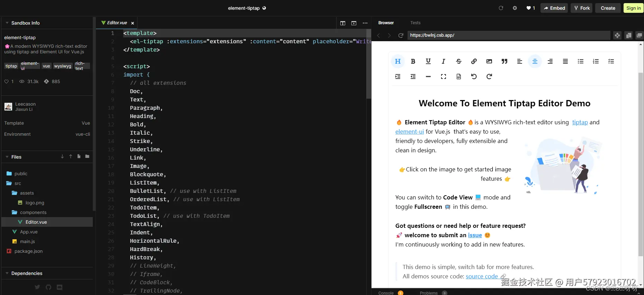Like the sandbox with heart button
This screenshot has width=644, height=295.
pyautogui.click(x=530, y=8)
